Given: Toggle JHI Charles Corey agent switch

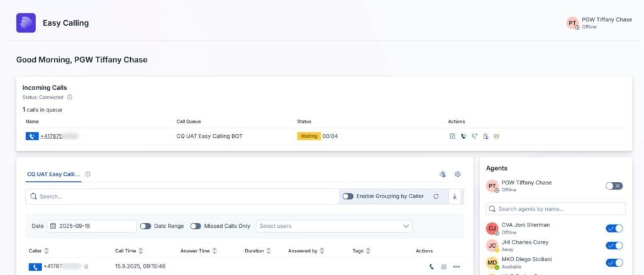Looking at the screenshot, I should pyautogui.click(x=614, y=245).
